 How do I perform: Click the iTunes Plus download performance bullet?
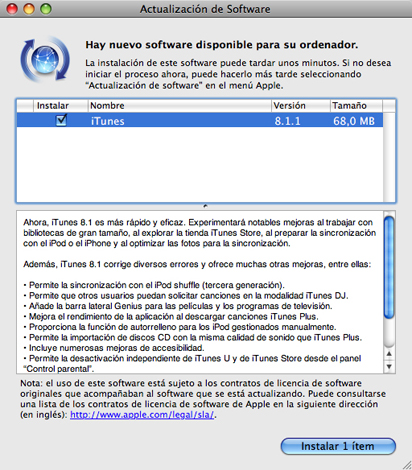tap(171, 316)
